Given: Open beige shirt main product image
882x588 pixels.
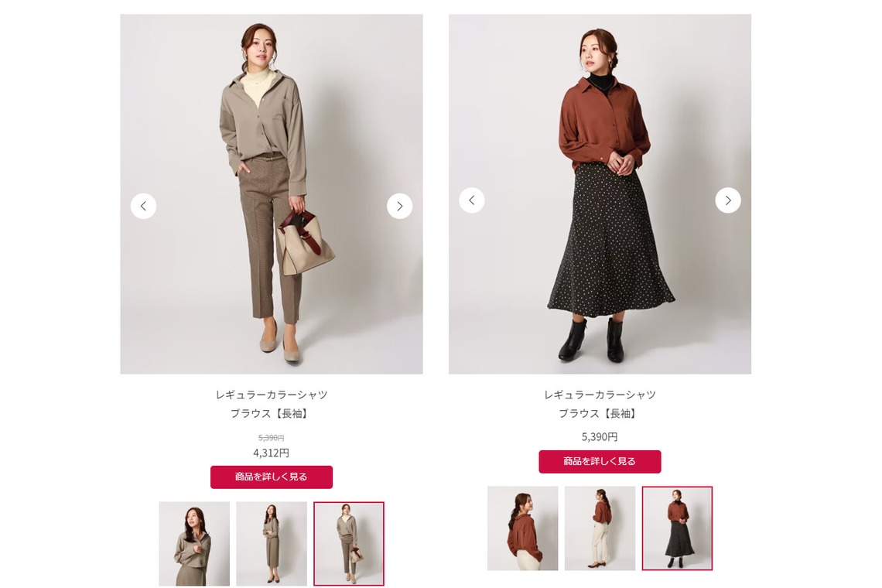Looking at the screenshot, I should click(x=271, y=194).
